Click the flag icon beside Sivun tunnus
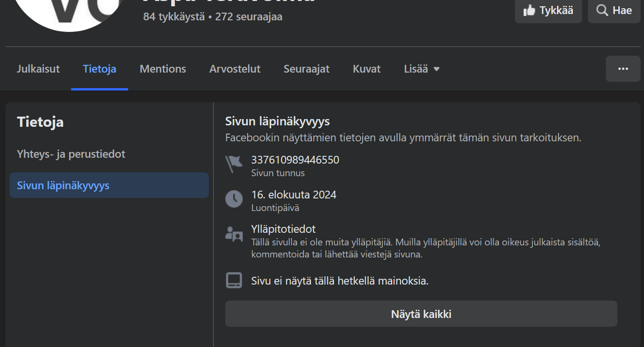The width and height of the screenshot is (644, 347). [x=234, y=165]
